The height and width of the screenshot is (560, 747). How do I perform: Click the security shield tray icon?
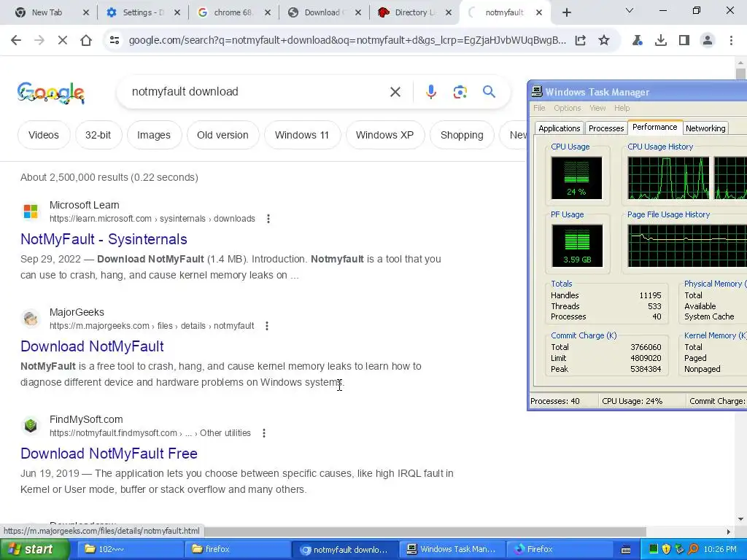coord(667,550)
